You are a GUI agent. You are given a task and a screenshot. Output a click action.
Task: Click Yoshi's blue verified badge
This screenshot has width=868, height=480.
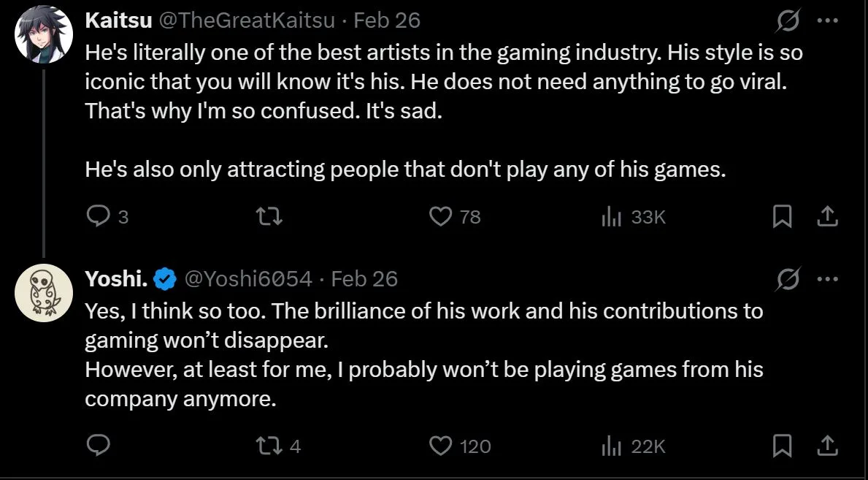tap(162, 278)
